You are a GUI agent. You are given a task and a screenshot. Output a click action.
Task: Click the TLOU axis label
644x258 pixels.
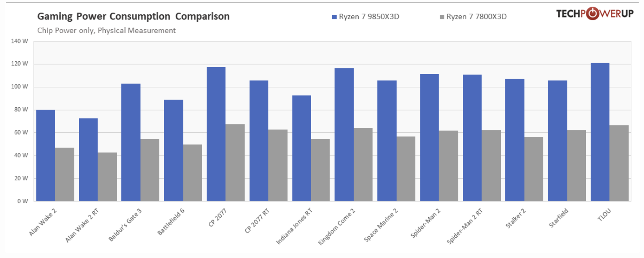604,215
